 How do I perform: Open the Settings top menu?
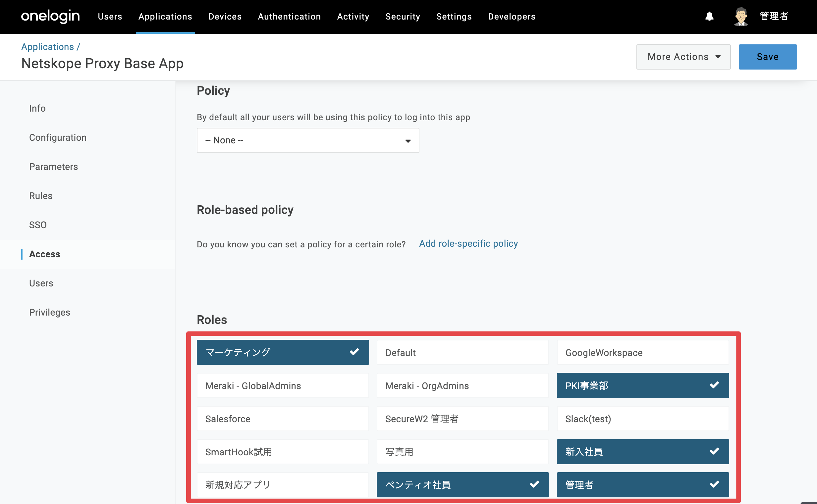pyautogui.click(x=454, y=17)
